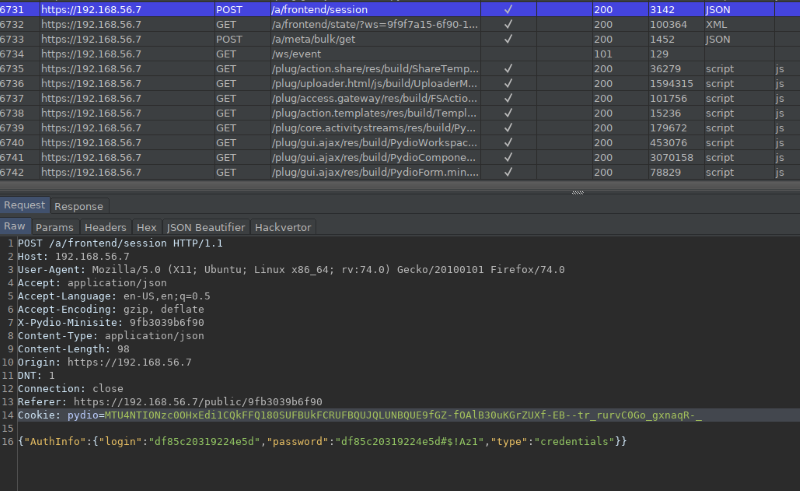Click checkmark for UploaderM request row
The width and height of the screenshot is (800, 491).
click(x=508, y=83)
